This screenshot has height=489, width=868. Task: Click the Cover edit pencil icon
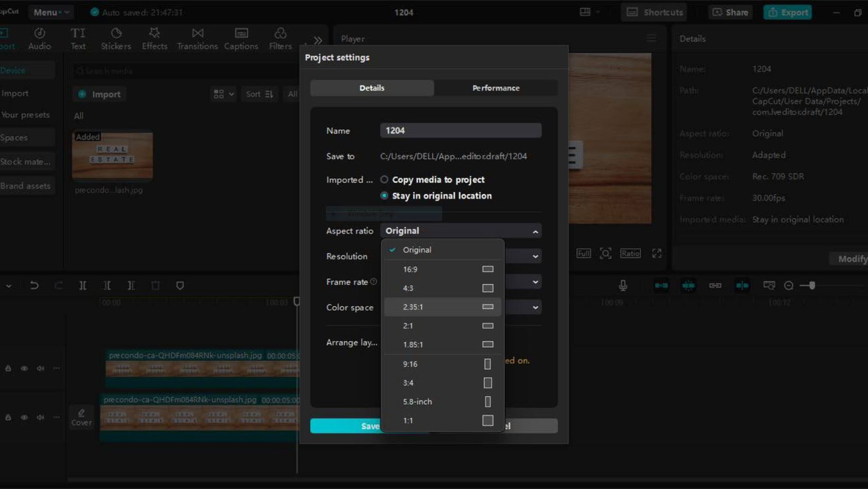pyautogui.click(x=82, y=417)
